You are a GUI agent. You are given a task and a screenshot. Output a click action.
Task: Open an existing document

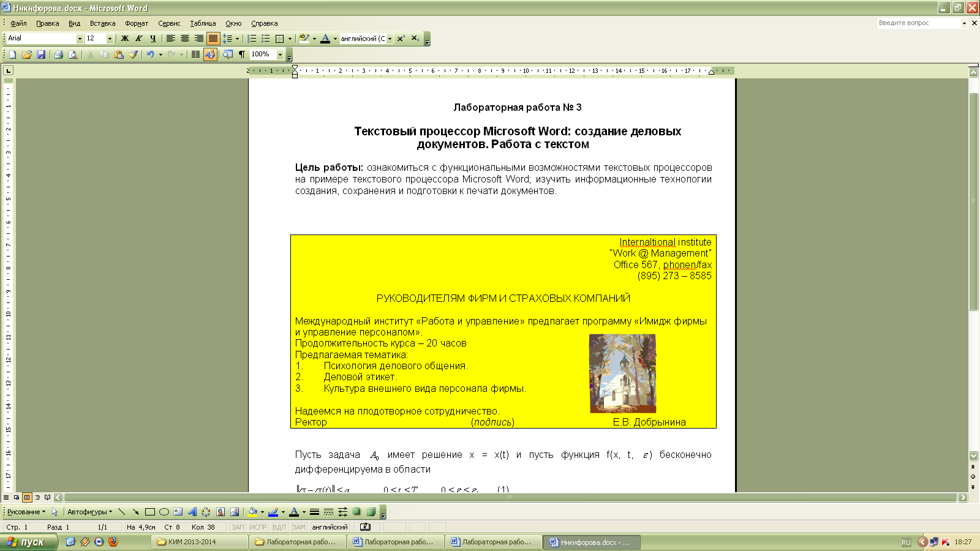[x=26, y=54]
